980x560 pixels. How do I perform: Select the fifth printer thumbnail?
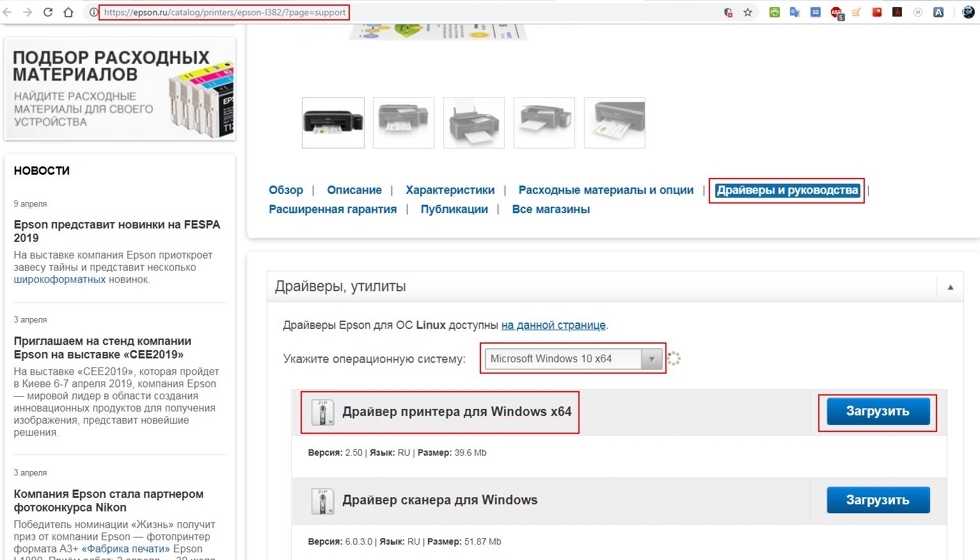[x=615, y=123]
